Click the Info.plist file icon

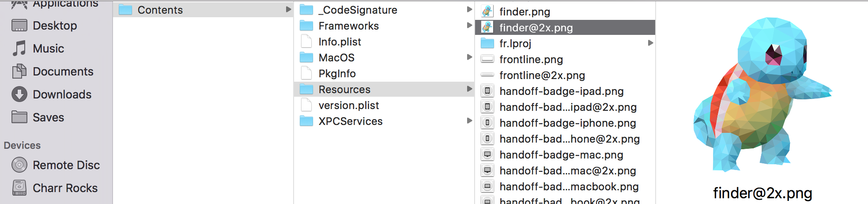(x=306, y=42)
